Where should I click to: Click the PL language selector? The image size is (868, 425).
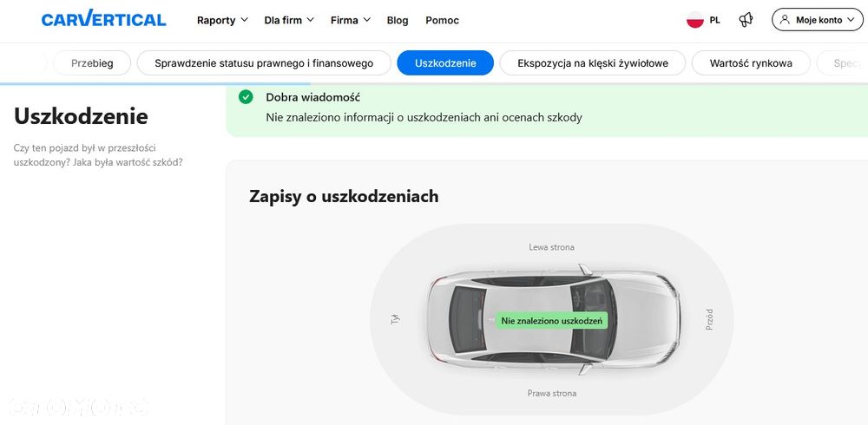tap(714, 19)
